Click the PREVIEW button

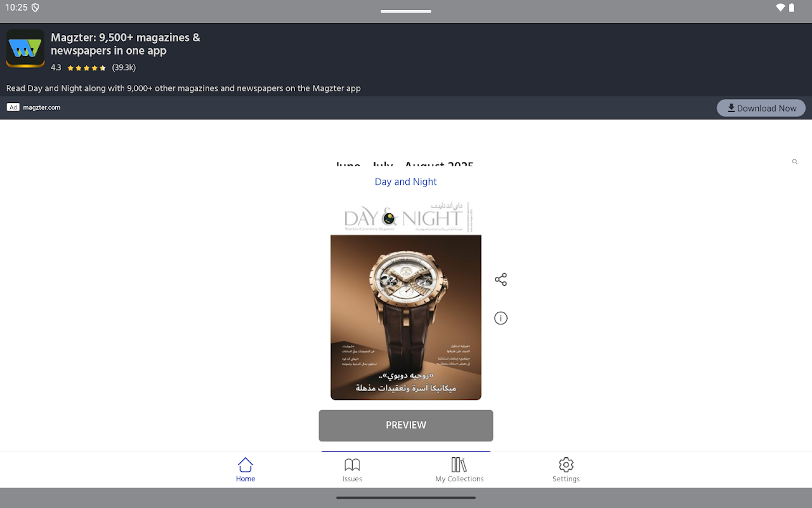[406, 425]
